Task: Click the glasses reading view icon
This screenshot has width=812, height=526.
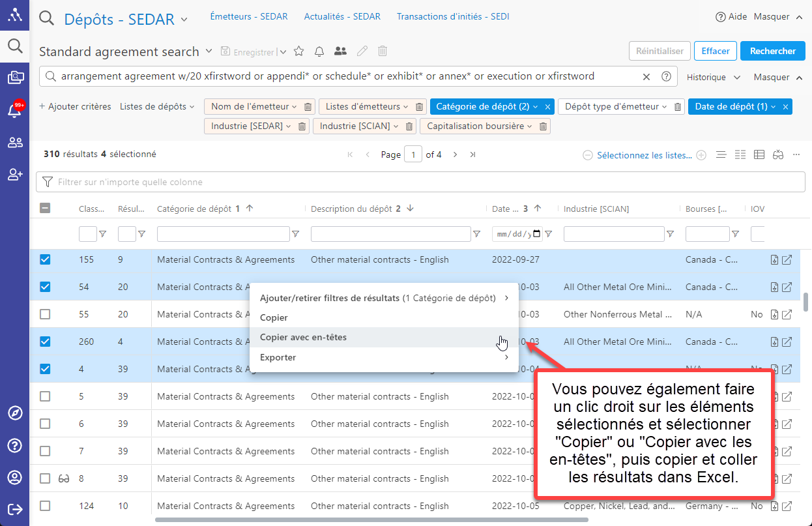Action: tap(778, 155)
